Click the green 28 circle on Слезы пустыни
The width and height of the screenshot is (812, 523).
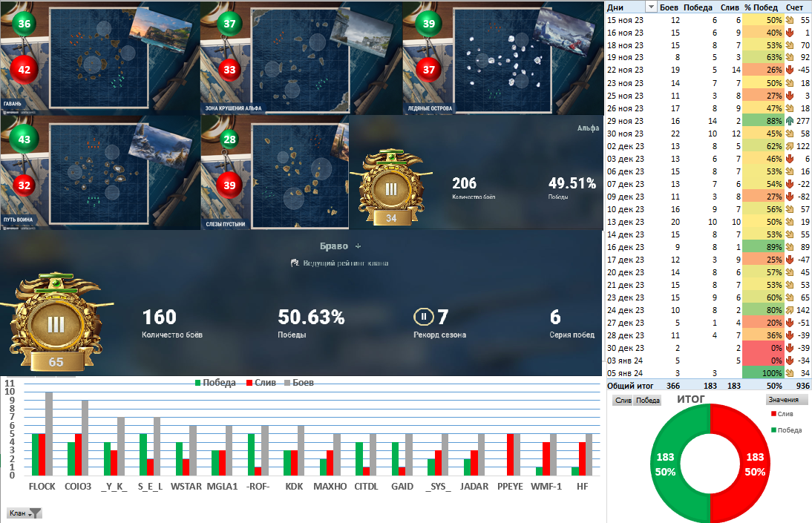(229, 139)
